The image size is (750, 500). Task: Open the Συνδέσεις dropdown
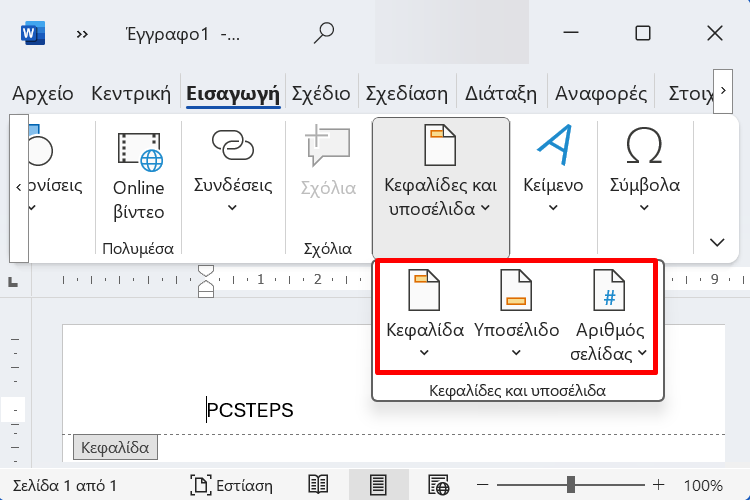point(232,171)
